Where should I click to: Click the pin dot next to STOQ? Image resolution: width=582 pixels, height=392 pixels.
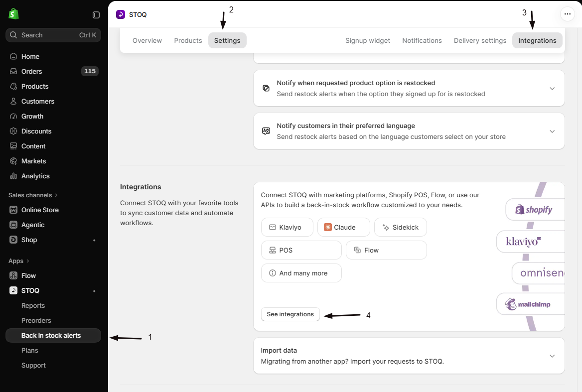click(94, 291)
